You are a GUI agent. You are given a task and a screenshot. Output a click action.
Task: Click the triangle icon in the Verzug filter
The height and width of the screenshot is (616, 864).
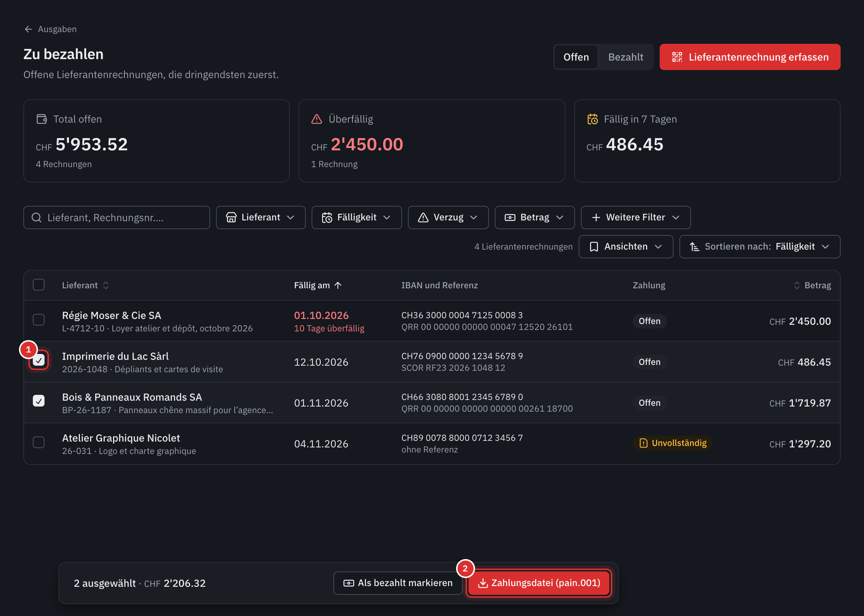(x=423, y=217)
